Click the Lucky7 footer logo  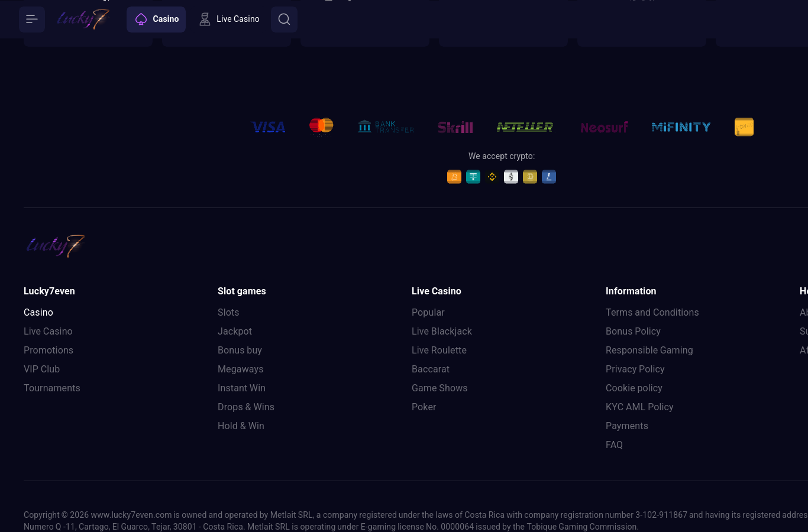tap(55, 245)
